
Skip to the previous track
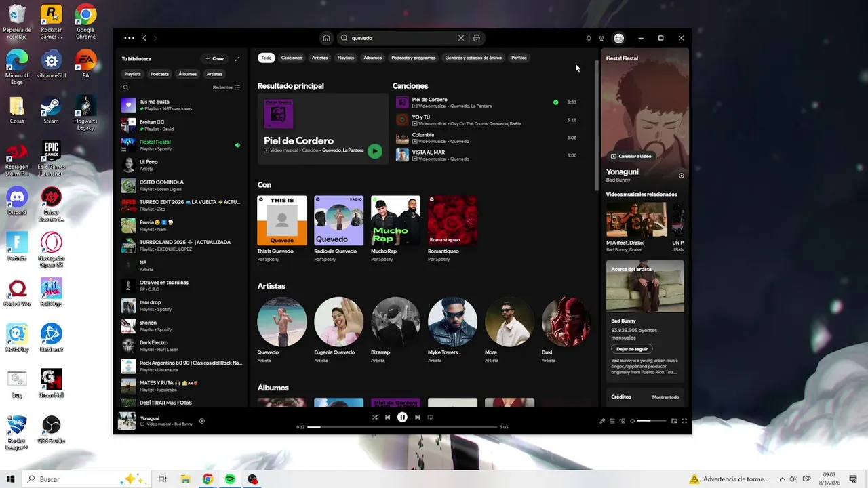point(387,418)
